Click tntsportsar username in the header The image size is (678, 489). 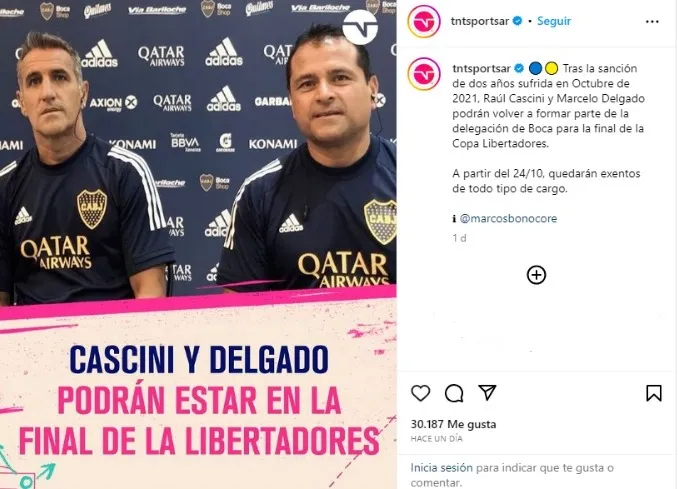click(480, 21)
